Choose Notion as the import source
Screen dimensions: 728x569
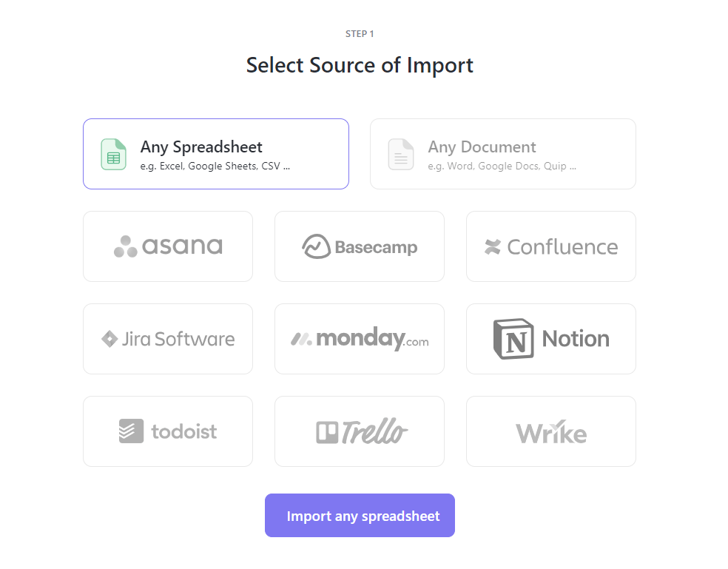[x=550, y=338]
